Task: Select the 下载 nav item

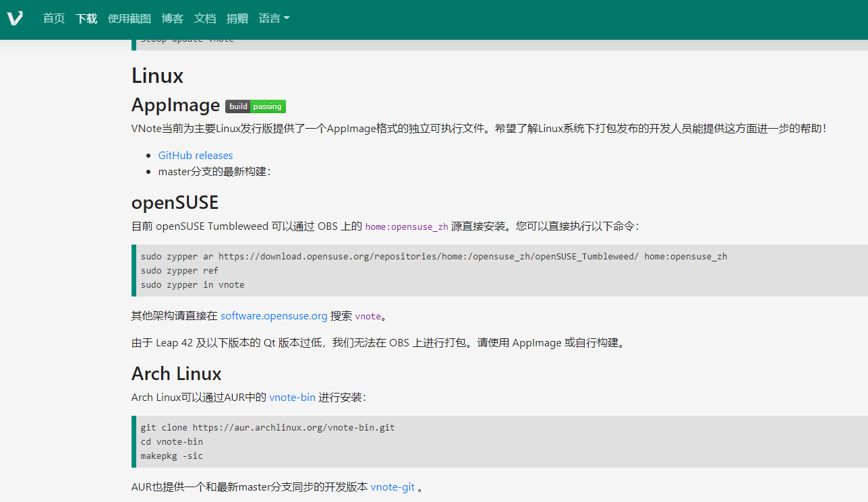Action: tap(86, 19)
